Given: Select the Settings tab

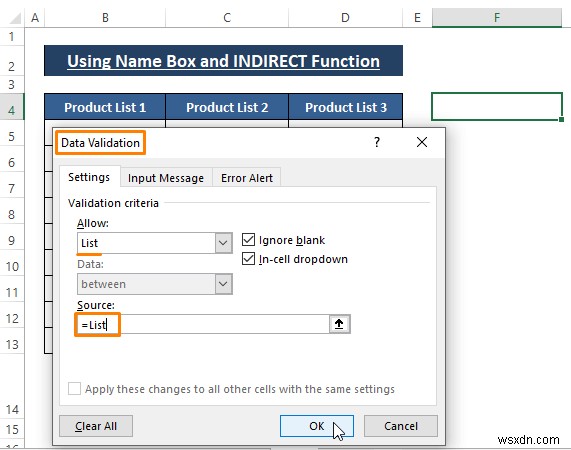Looking at the screenshot, I should [x=89, y=177].
